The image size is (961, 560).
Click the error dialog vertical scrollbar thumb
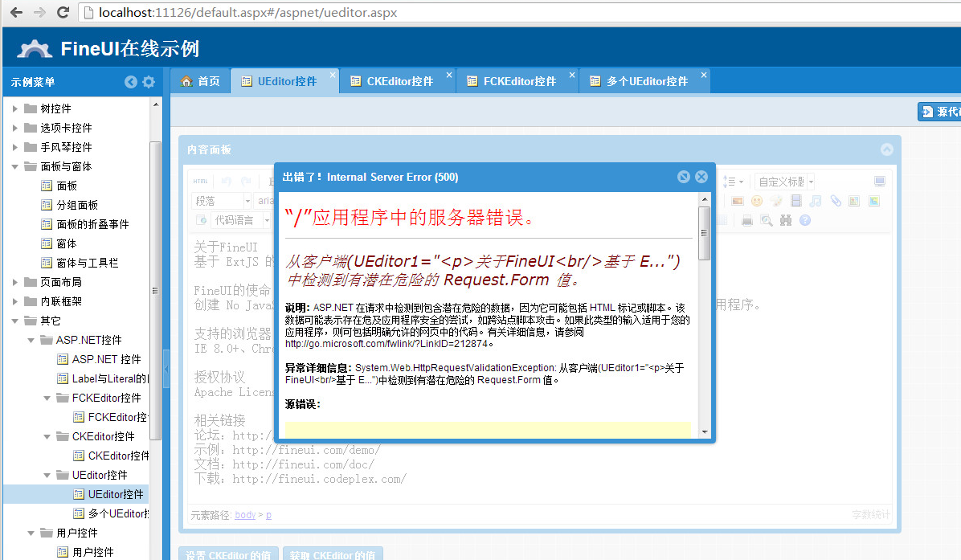click(704, 234)
